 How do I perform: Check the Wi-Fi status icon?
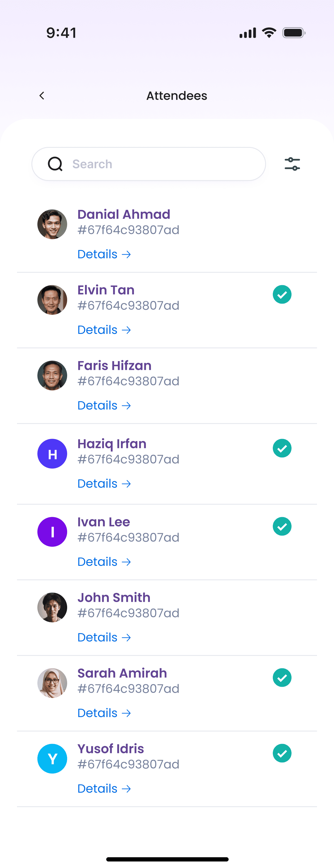[269, 33]
